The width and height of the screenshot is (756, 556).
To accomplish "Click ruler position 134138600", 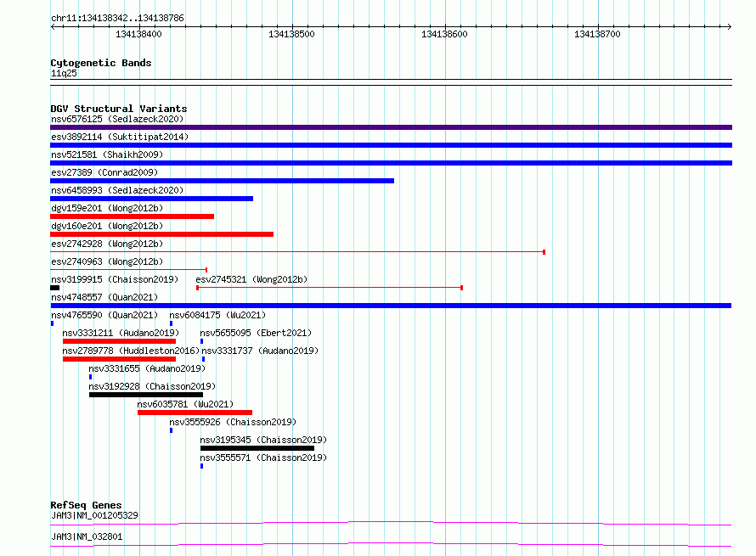I will pyautogui.click(x=444, y=34).
